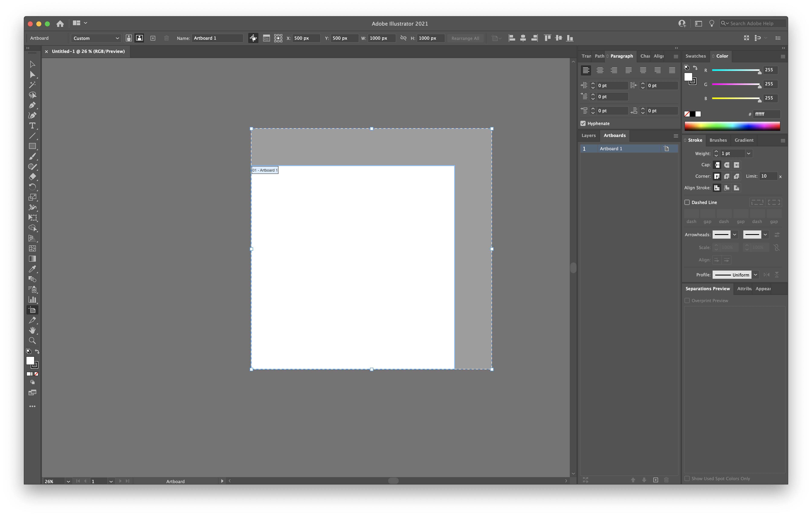
Task: Toggle constrain width and height proportions
Action: click(x=403, y=38)
